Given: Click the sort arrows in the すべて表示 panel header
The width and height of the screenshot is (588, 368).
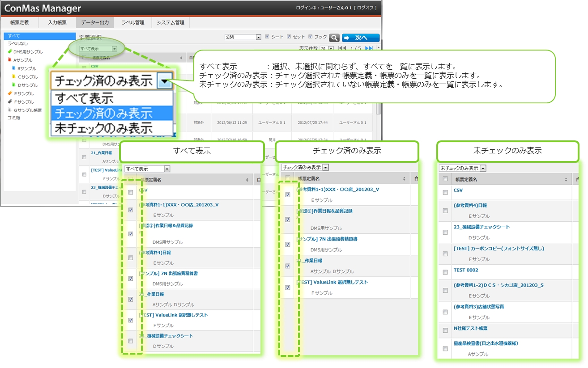Looking at the screenshot, I should pos(247,180).
